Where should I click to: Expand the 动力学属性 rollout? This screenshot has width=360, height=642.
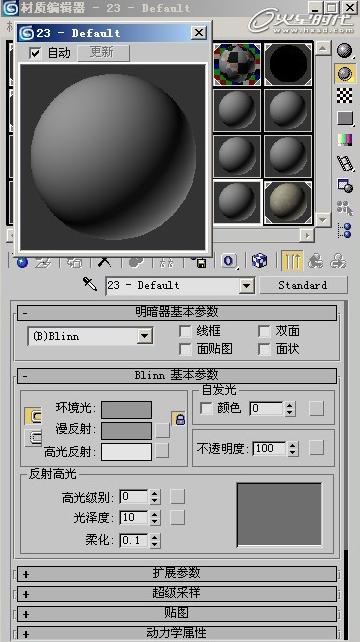click(x=177, y=633)
